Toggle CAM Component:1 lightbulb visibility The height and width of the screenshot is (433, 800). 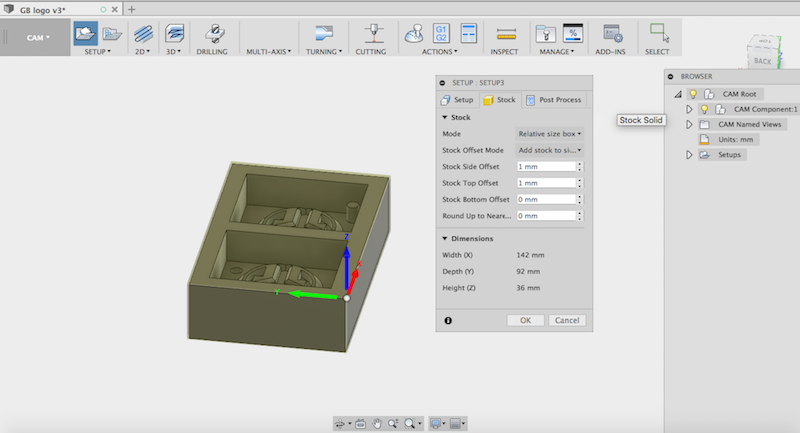point(704,109)
